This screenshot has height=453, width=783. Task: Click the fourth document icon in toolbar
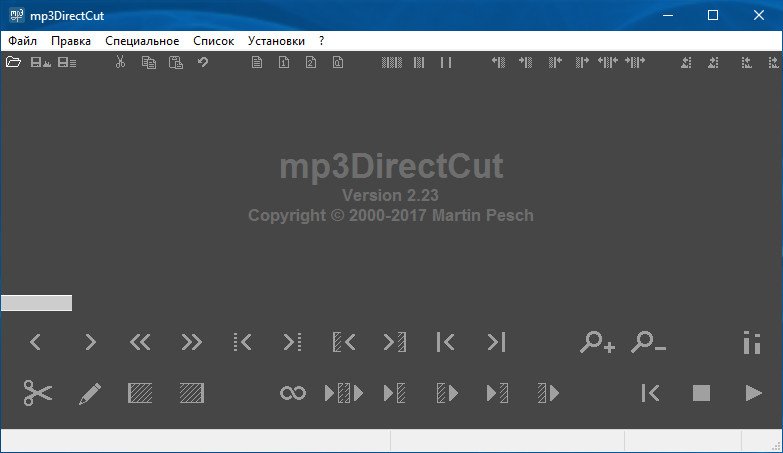(338, 62)
